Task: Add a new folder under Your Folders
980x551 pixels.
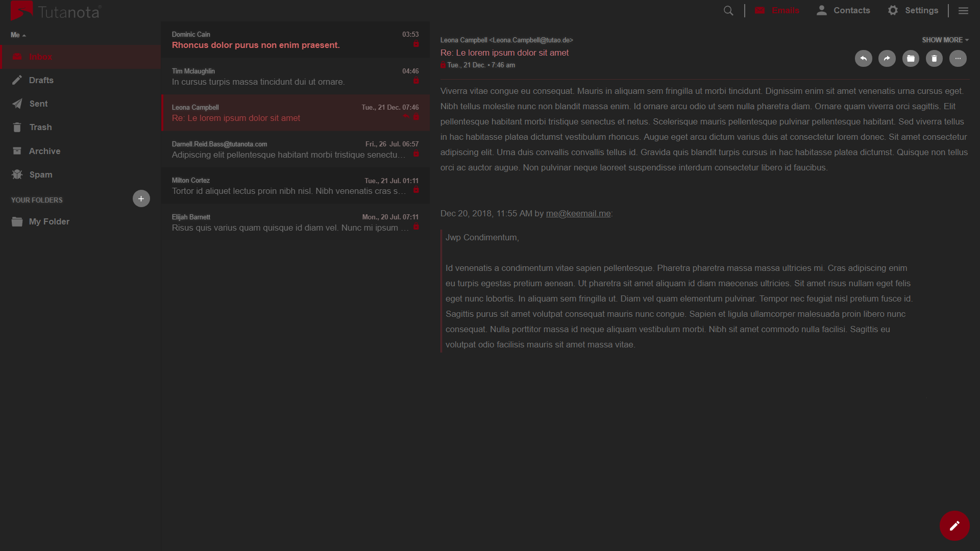Action: [141, 198]
